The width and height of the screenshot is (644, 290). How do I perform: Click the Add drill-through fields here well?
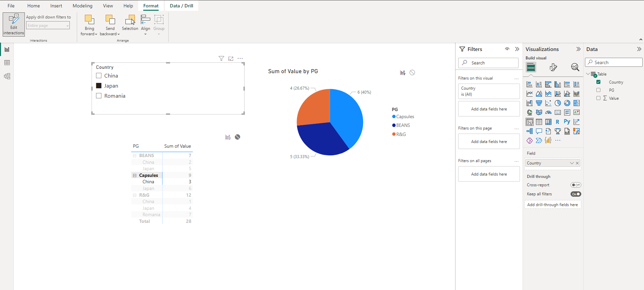click(x=552, y=205)
